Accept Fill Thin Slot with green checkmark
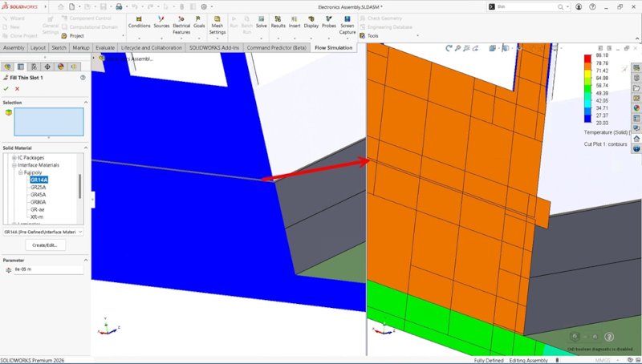The image size is (642, 364). 6,88
